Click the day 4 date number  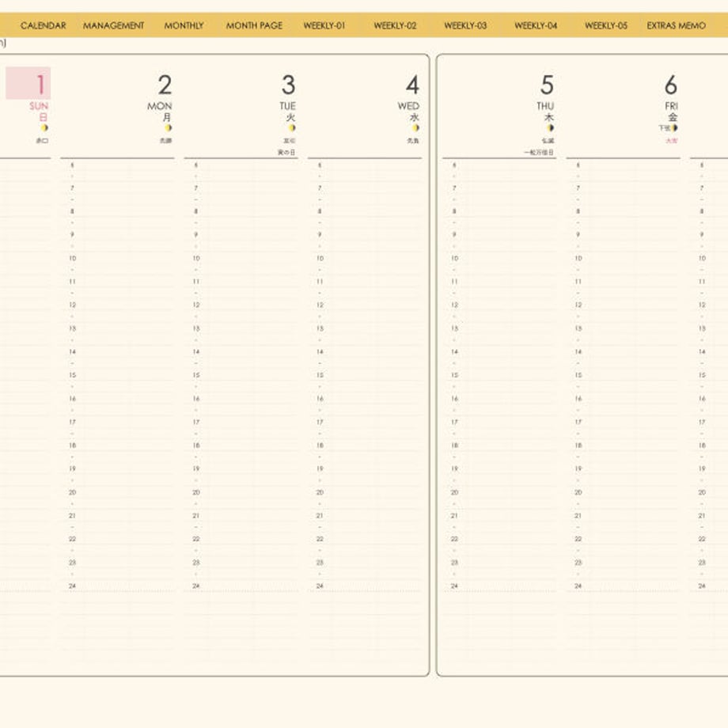click(x=412, y=85)
